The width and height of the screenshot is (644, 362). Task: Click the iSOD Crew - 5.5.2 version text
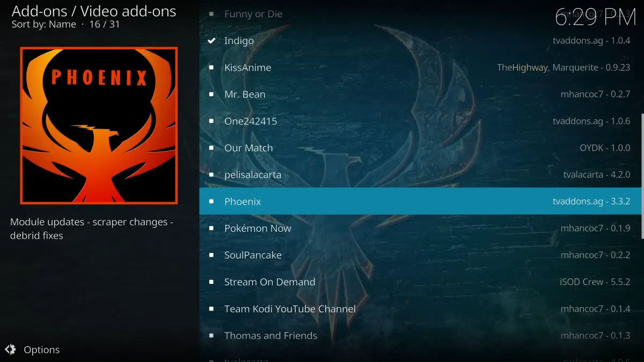pos(595,282)
